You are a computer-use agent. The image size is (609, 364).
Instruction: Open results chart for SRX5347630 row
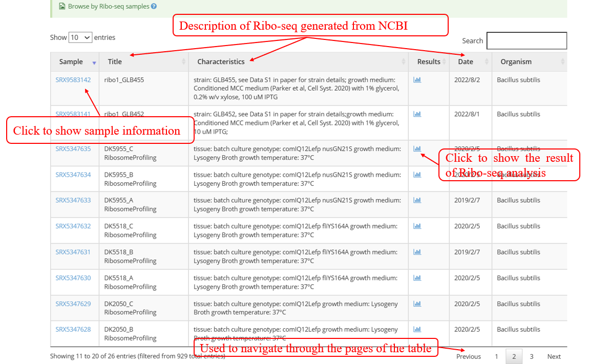[417, 277]
